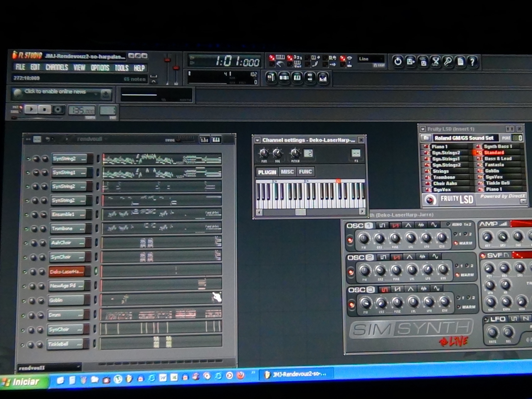Show keyboard editor in step sequencer header

(216, 140)
